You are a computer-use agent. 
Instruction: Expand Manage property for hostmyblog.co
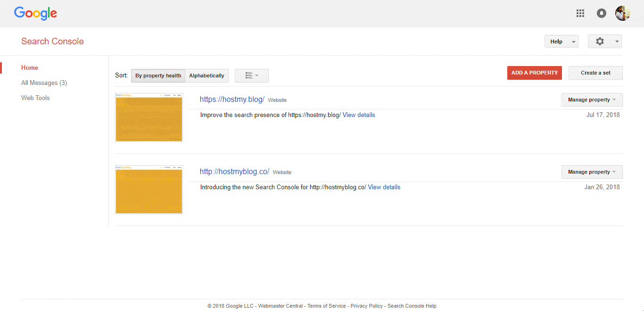tap(592, 172)
